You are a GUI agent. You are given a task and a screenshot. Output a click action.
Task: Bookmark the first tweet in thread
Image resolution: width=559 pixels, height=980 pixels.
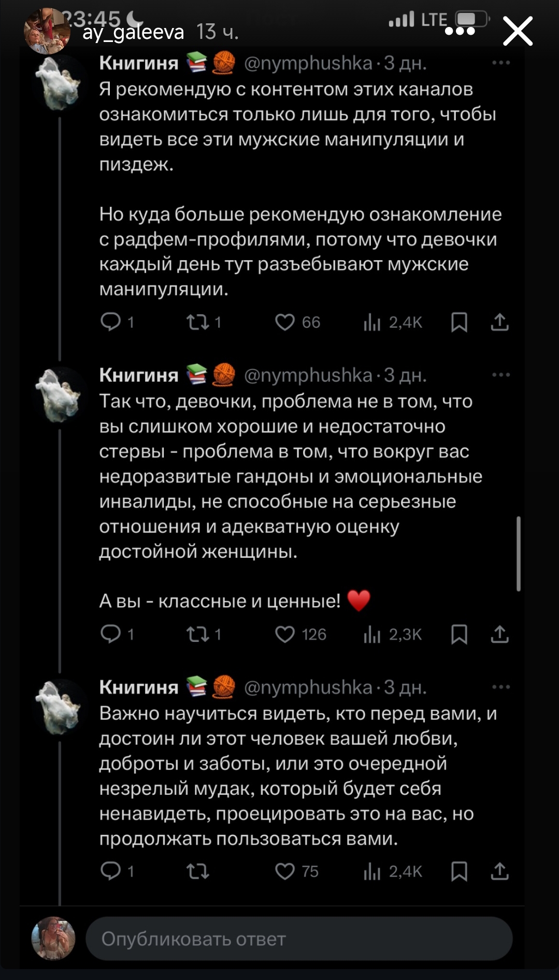(x=459, y=322)
